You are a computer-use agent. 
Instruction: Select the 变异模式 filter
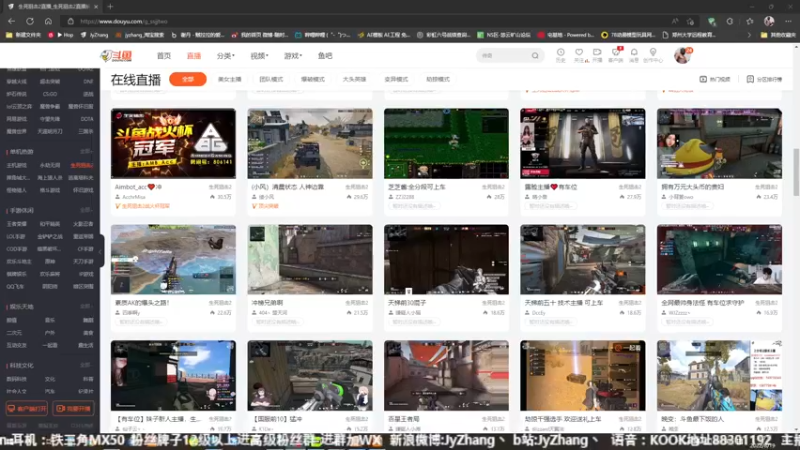point(396,79)
